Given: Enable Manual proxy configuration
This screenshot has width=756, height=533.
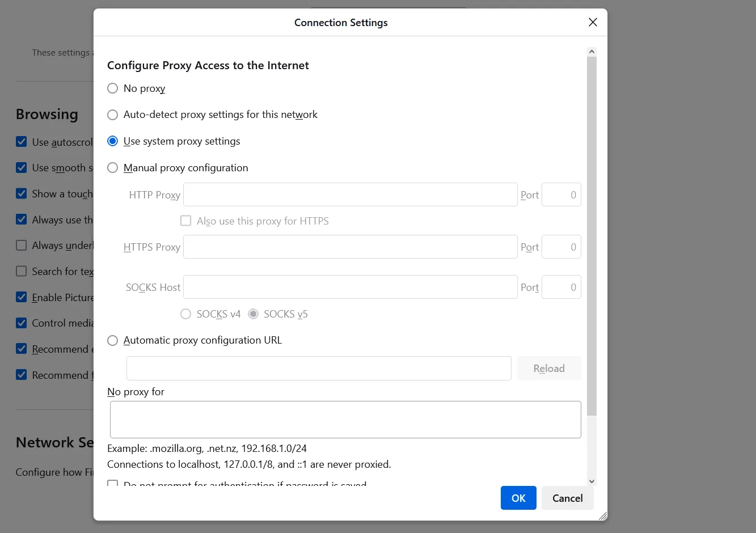Looking at the screenshot, I should point(113,168).
